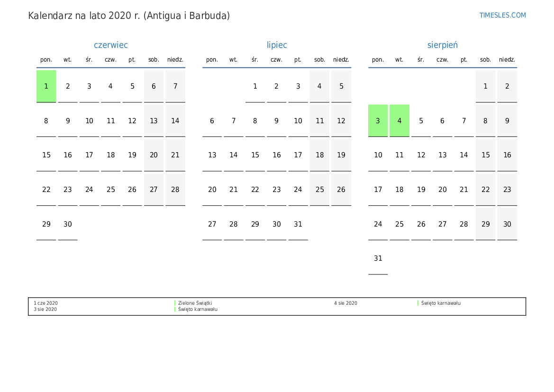Image resolution: width=554 pixels, height=392 pixels.
Task: Click the '4 sie 2020' legend date
Action: (x=345, y=303)
